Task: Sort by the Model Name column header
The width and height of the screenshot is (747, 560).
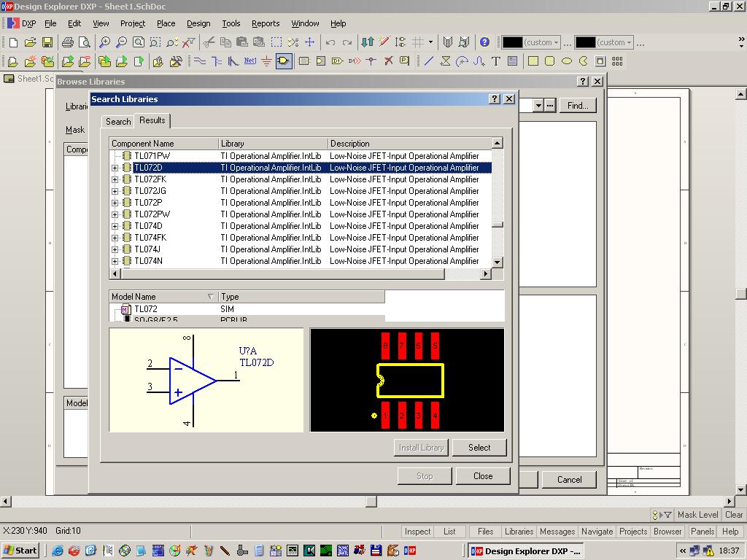Action: pos(163,297)
